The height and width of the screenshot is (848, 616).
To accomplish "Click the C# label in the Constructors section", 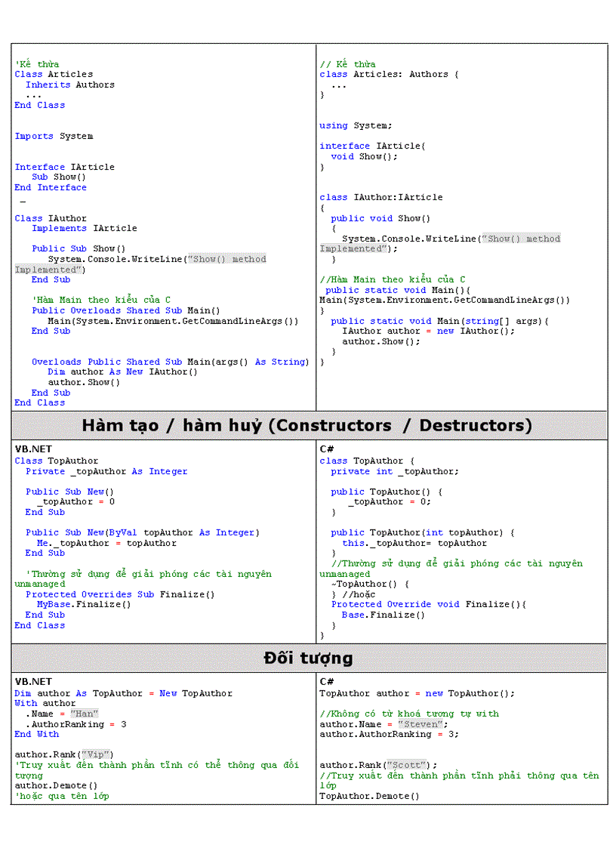I will click(x=327, y=449).
